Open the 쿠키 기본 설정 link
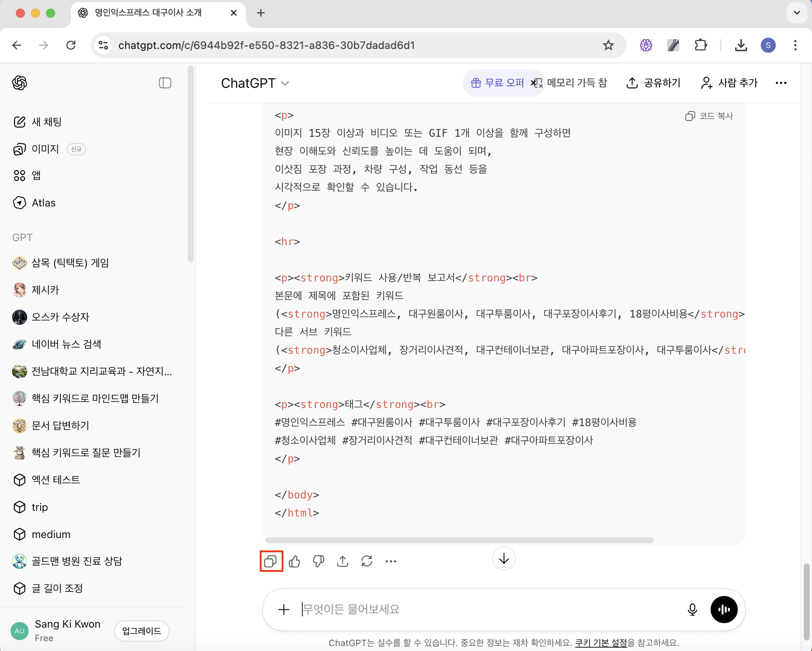Viewport: 812px width, 651px height. click(601, 643)
